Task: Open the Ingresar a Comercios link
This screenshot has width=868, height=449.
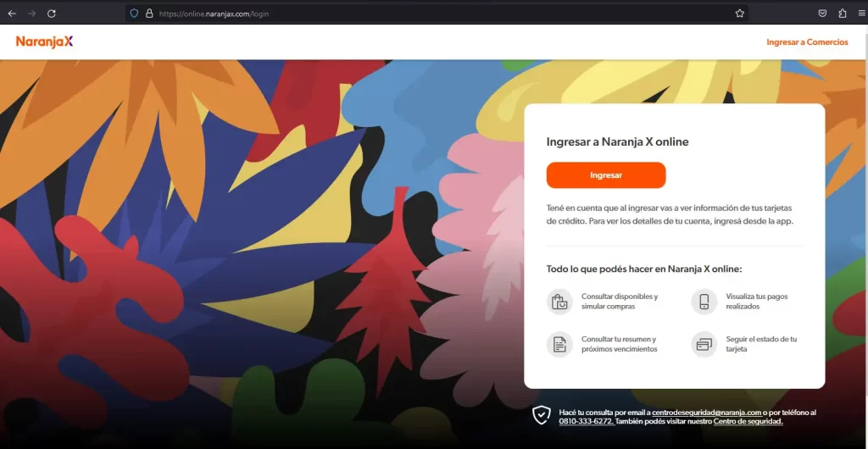Action: click(x=807, y=42)
